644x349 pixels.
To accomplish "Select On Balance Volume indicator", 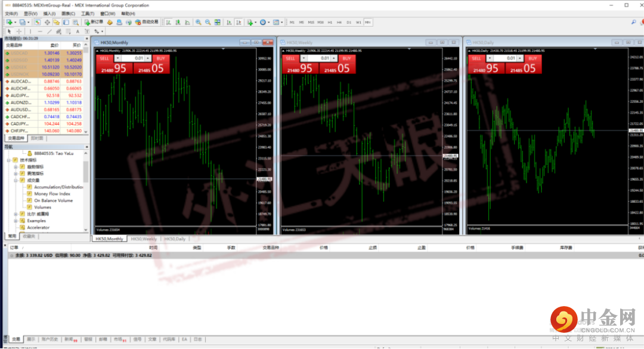I will click(53, 200).
